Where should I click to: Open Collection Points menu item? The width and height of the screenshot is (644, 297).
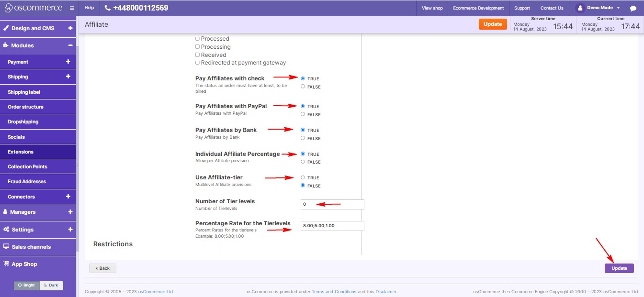click(38, 166)
